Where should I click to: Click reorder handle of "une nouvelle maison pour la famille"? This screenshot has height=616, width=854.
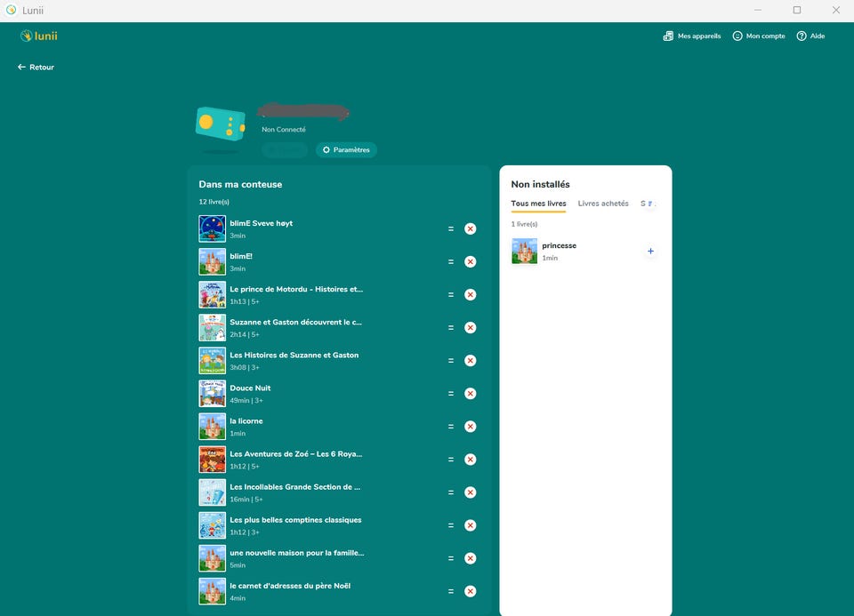pos(451,558)
